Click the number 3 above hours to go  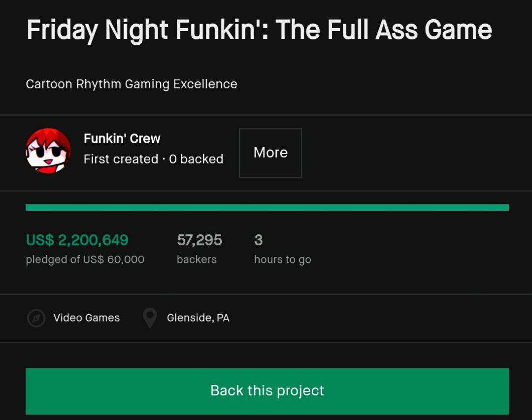(x=258, y=240)
